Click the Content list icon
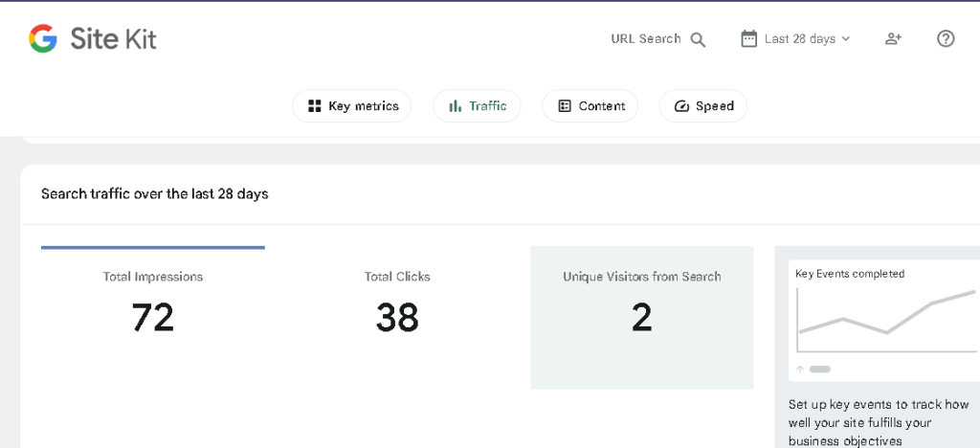 (565, 106)
